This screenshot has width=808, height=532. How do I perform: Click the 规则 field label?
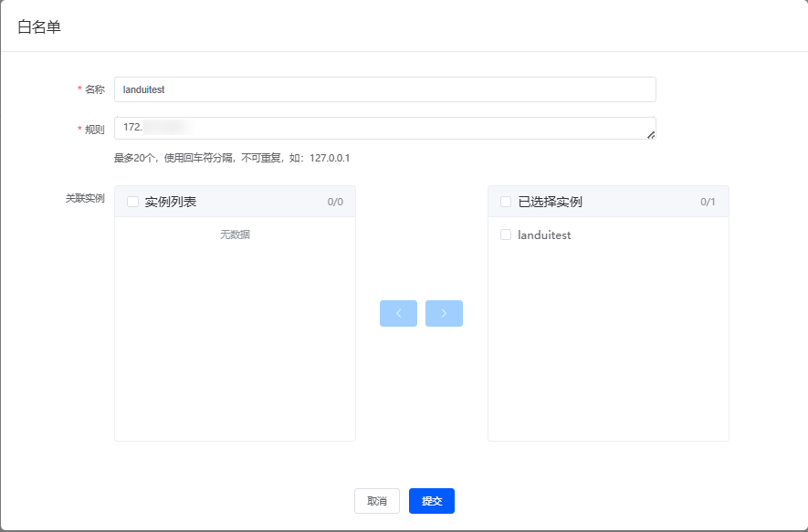95,130
